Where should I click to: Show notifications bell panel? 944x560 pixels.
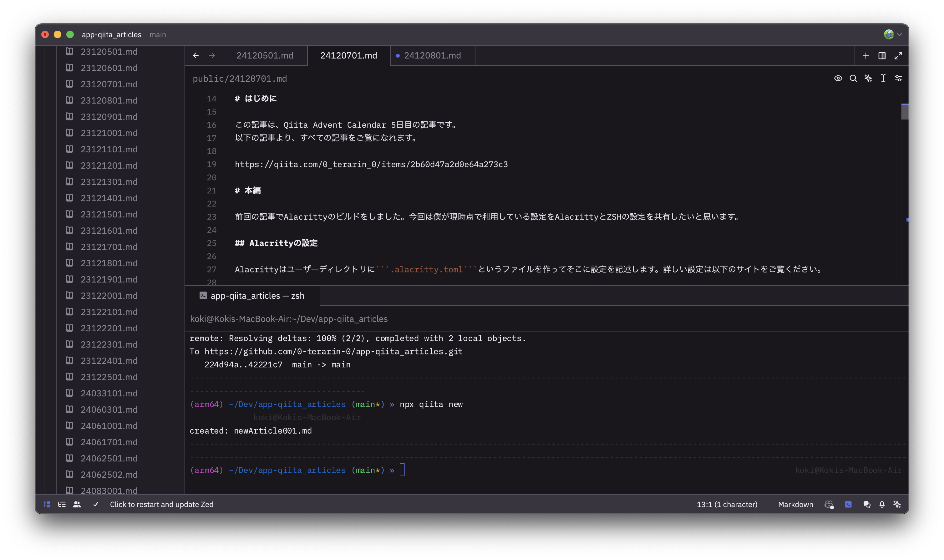[x=882, y=504]
